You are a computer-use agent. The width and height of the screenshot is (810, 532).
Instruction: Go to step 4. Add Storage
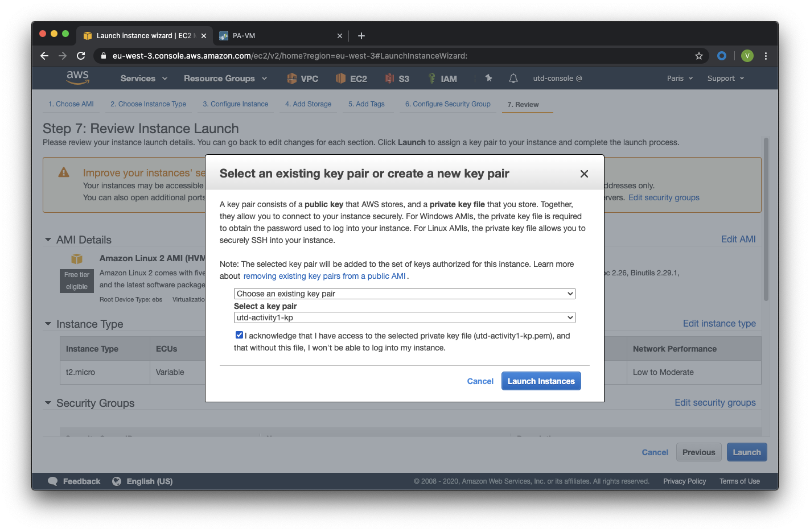(x=309, y=104)
